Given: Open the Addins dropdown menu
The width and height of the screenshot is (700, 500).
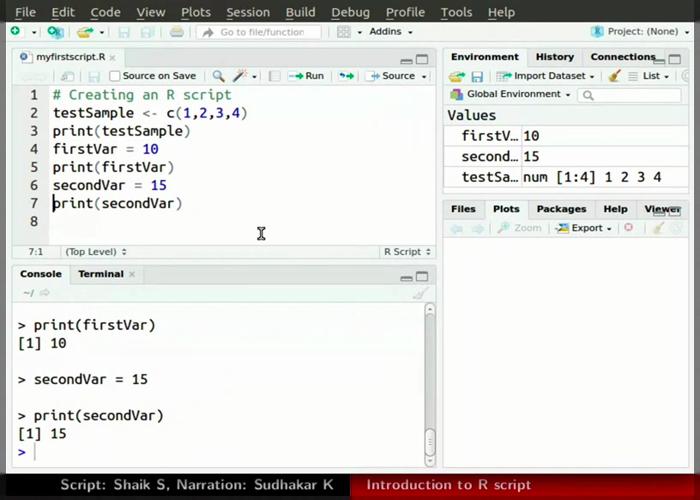Looking at the screenshot, I should (x=390, y=32).
